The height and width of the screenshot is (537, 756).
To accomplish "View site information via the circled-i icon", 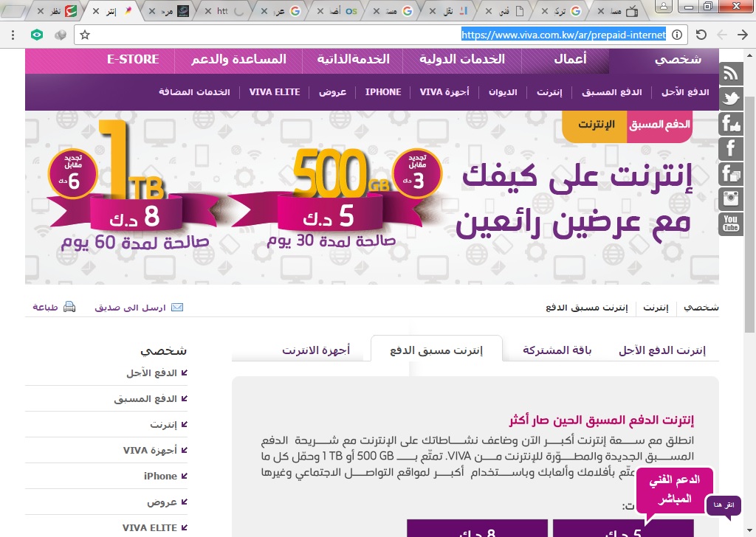I will 677,35.
